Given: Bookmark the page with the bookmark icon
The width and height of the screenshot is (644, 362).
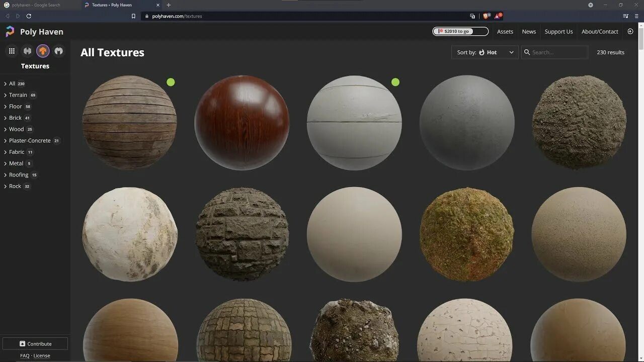Looking at the screenshot, I should (x=133, y=16).
